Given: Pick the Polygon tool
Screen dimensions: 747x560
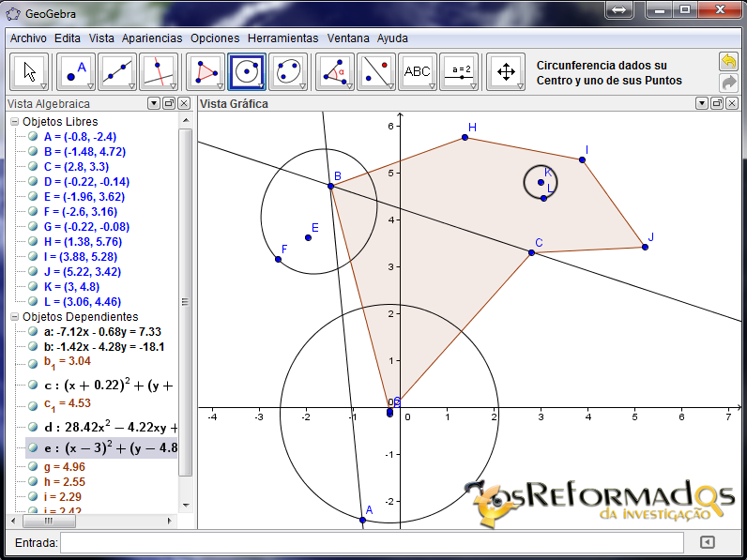Looking at the screenshot, I should [x=206, y=71].
